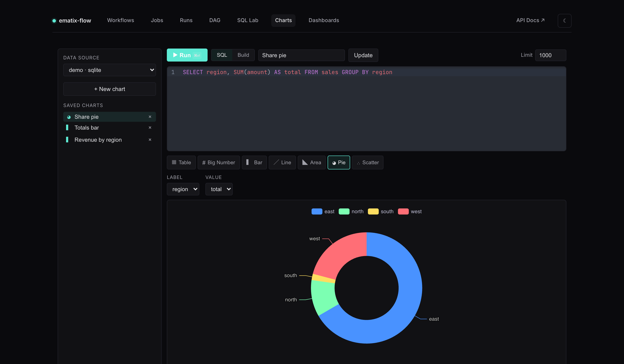Select the Share pie saved chart
Image resolution: width=624 pixels, height=364 pixels.
(109, 117)
